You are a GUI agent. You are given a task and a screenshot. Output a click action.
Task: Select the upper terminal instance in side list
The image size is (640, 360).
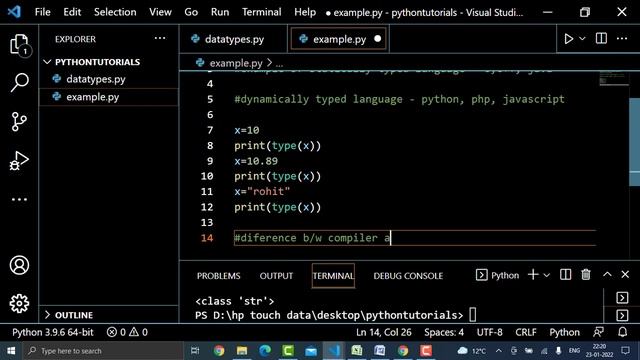(x=622, y=298)
